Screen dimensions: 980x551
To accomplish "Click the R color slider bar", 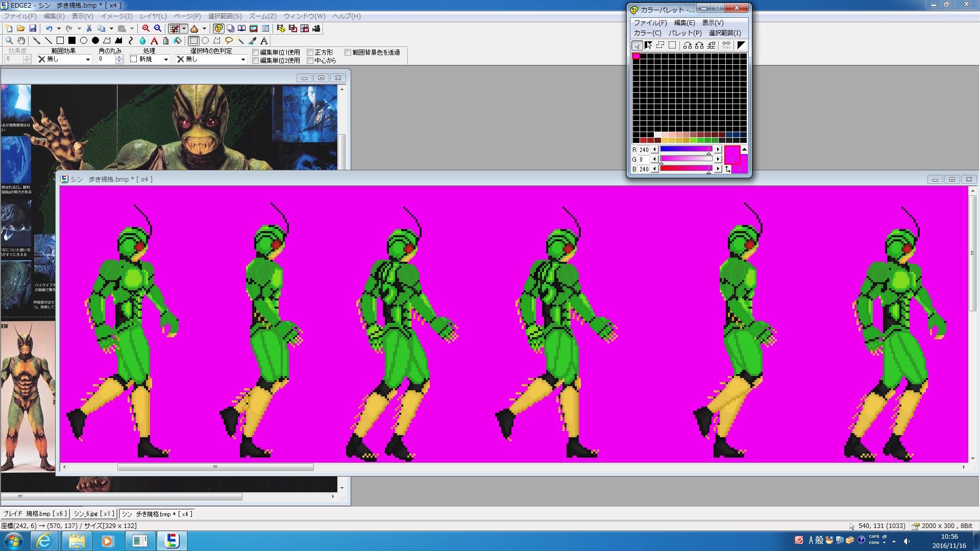I will tap(687, 149).
